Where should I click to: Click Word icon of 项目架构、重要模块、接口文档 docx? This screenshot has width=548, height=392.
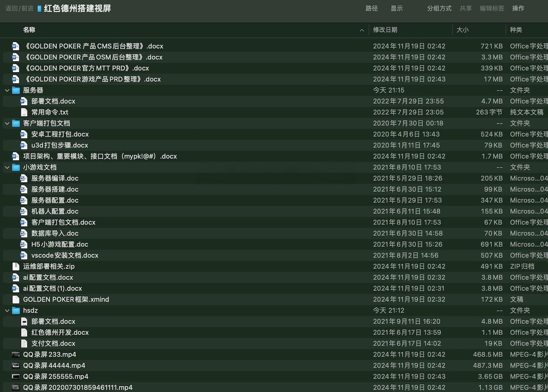tap(16, 156)
